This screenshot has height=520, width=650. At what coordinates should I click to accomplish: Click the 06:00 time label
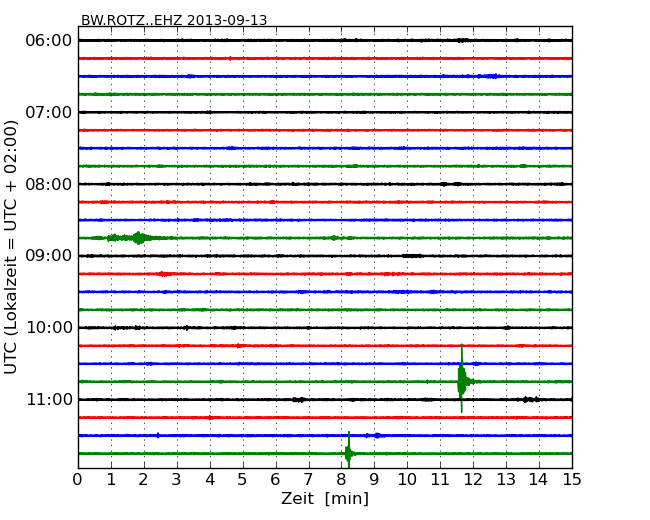[49, 41]
